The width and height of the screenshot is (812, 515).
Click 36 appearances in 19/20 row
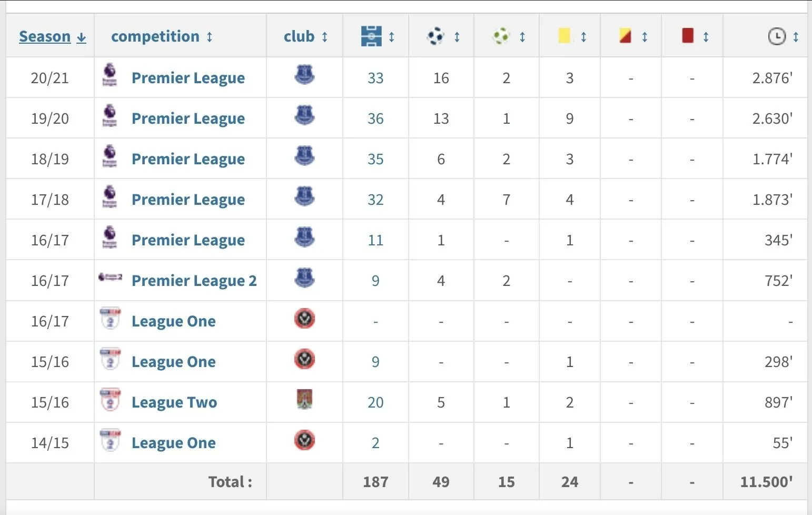tap(375, 118)
